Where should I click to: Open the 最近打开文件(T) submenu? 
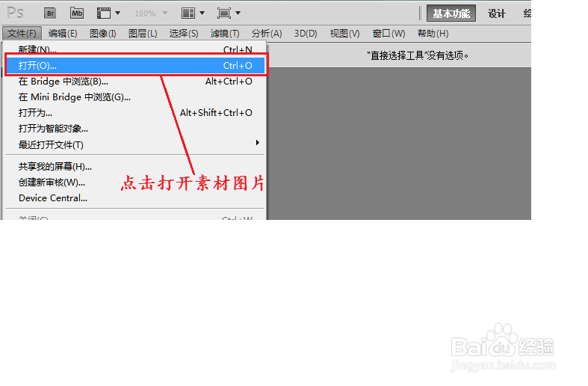click(135, 144)
